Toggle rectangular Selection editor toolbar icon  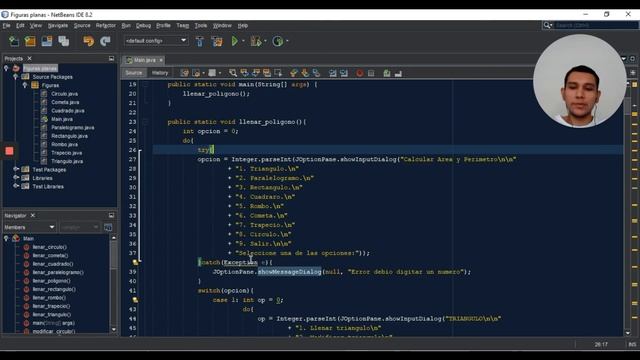[x=278, y=73]
